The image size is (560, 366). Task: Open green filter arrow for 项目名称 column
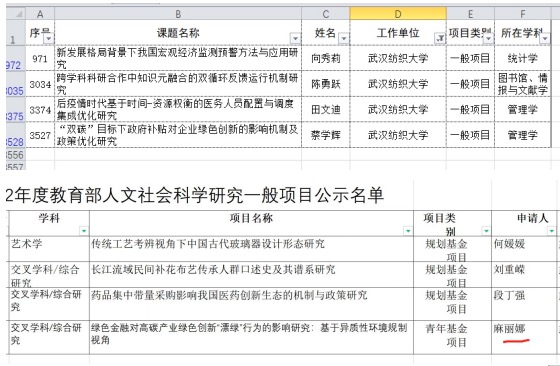point(408,231)
